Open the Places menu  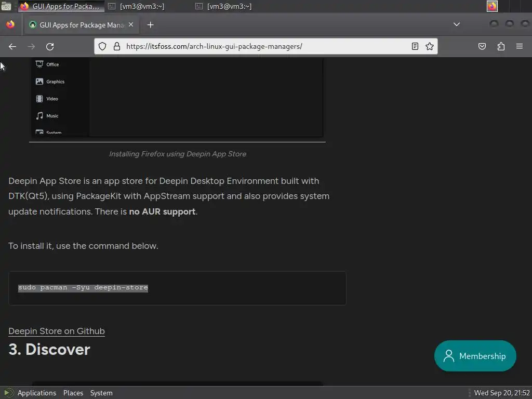point(73,393)
